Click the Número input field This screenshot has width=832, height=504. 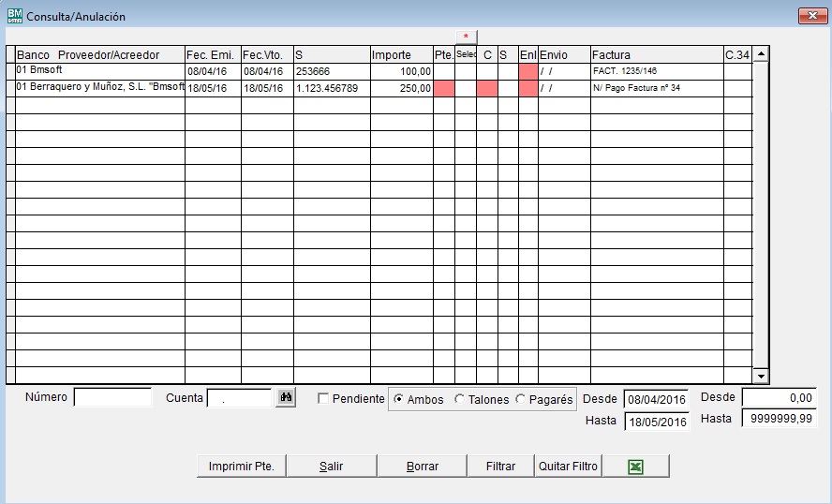tap(112, 398)
